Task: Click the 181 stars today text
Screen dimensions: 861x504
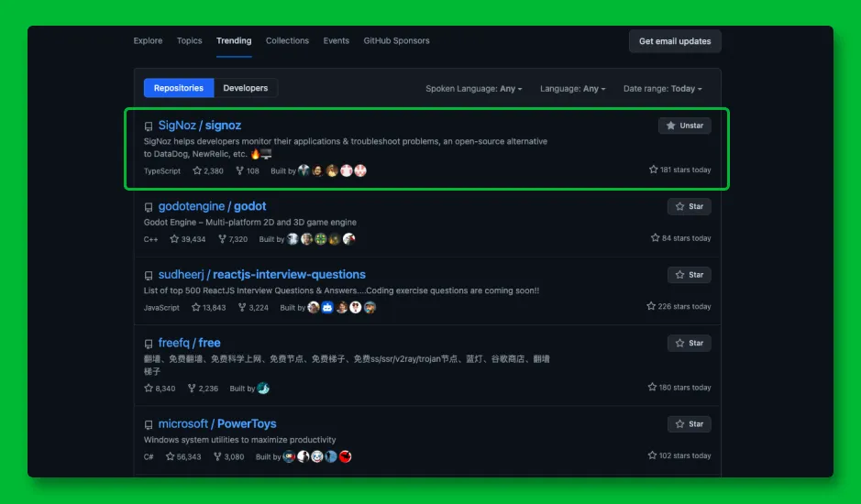Action: pyautogui.click(x=679, y=170)
